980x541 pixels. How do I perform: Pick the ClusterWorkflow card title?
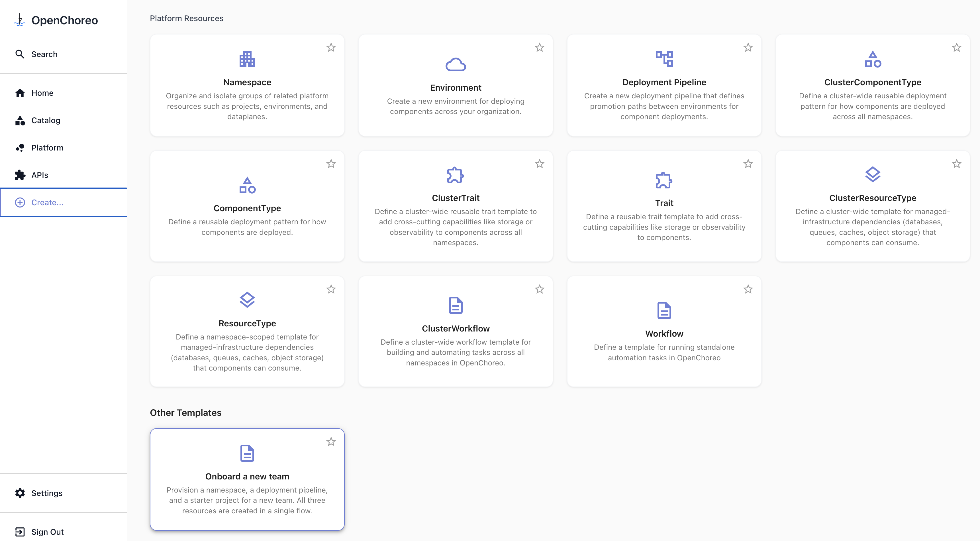click(455, 329)
